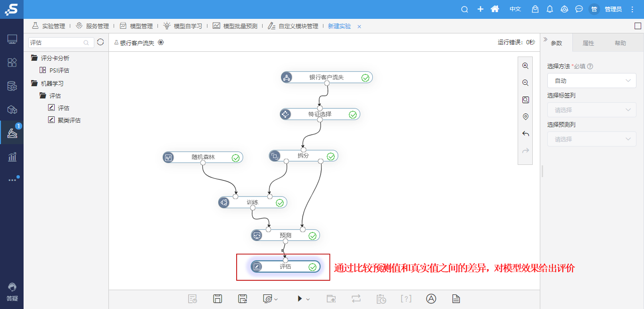Click the circular icon beside the bell
This screenshot has width=644, height=309.
pos(564,9)
